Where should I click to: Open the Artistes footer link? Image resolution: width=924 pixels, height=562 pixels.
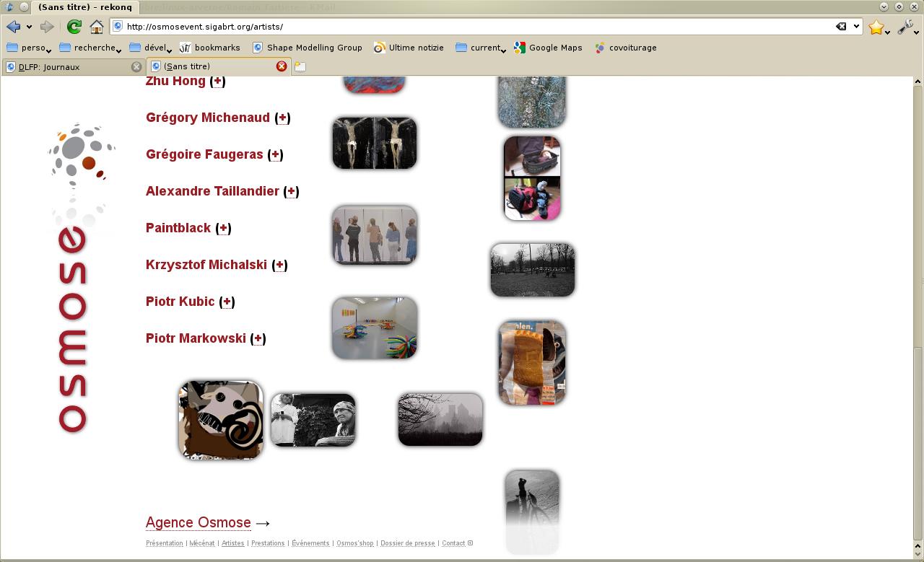pos(232,543)
